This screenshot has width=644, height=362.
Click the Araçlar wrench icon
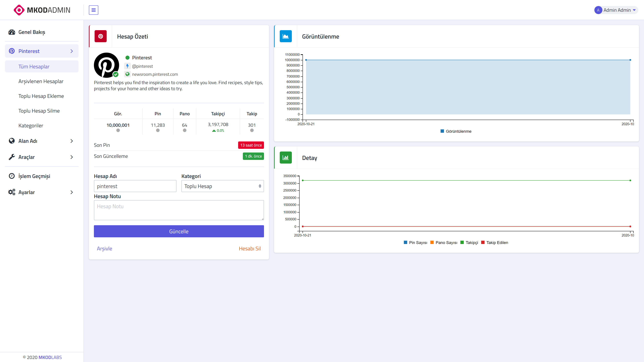click(12, 157)
